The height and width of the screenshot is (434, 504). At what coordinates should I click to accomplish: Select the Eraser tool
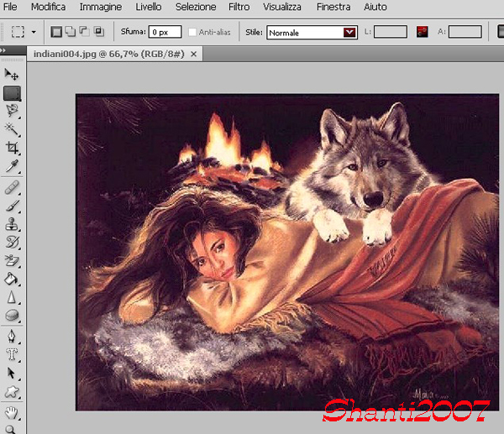pos(12,260)
